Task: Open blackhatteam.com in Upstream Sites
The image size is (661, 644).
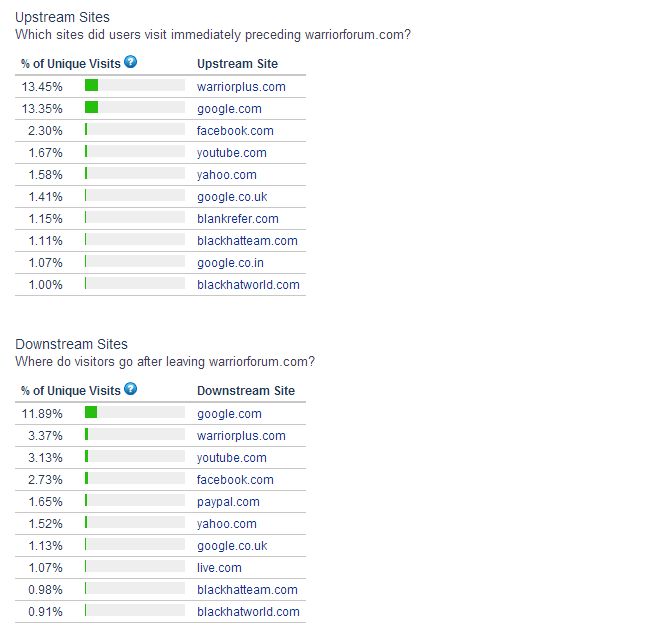Action: [x=247, y=241]
